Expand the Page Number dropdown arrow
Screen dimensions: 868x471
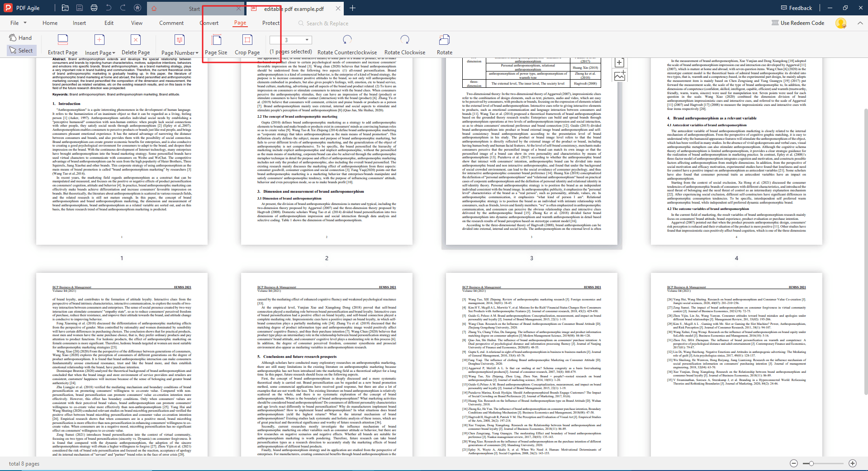[x=197, y=53]
